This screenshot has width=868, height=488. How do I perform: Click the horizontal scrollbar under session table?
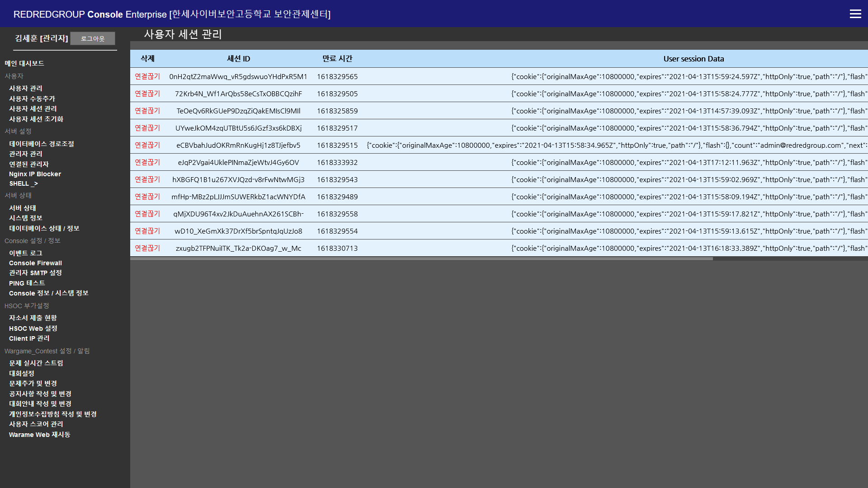[x=421, y=259]
